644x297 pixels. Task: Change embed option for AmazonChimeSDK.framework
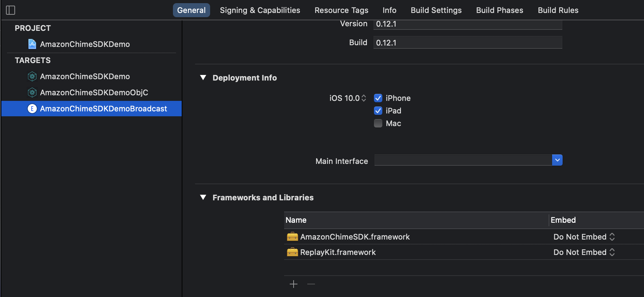click(584, 237)
